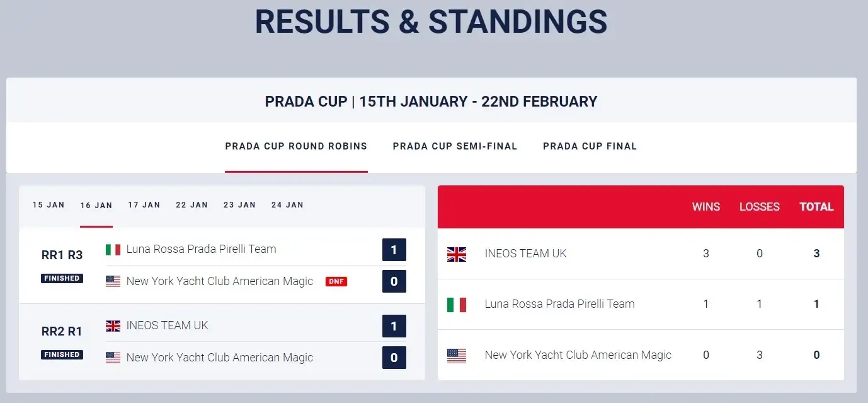
Task: Click the INEOS TEAM UK standings row name
Action: pos(525,254)
